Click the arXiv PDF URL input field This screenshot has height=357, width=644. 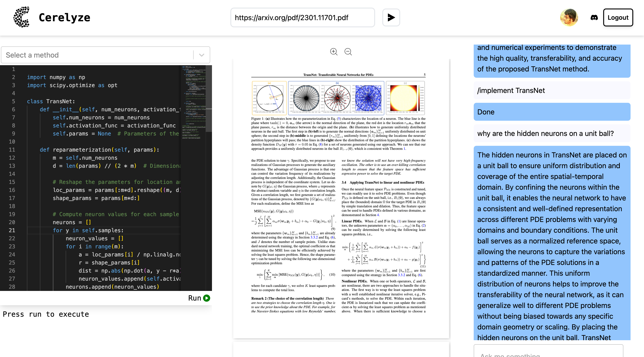point(302,17)
